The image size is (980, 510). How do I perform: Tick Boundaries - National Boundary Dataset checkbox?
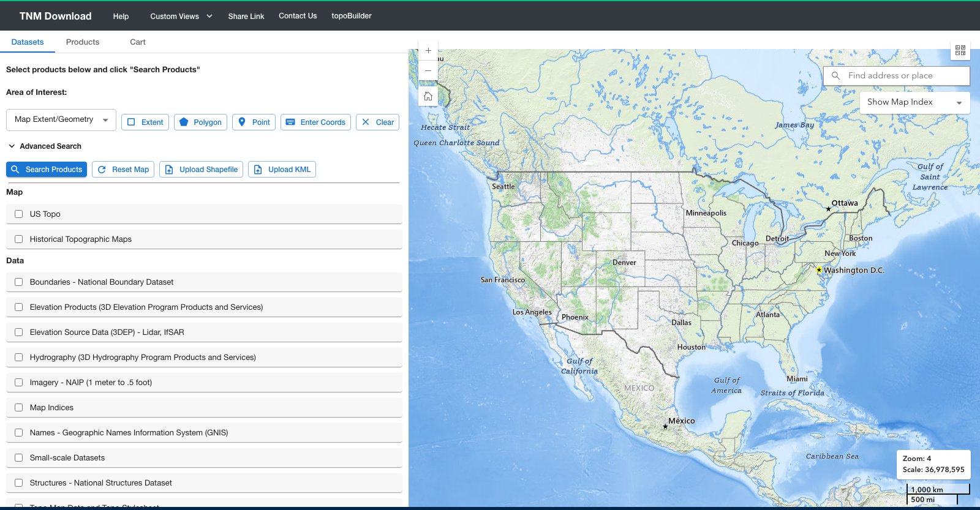18,282
